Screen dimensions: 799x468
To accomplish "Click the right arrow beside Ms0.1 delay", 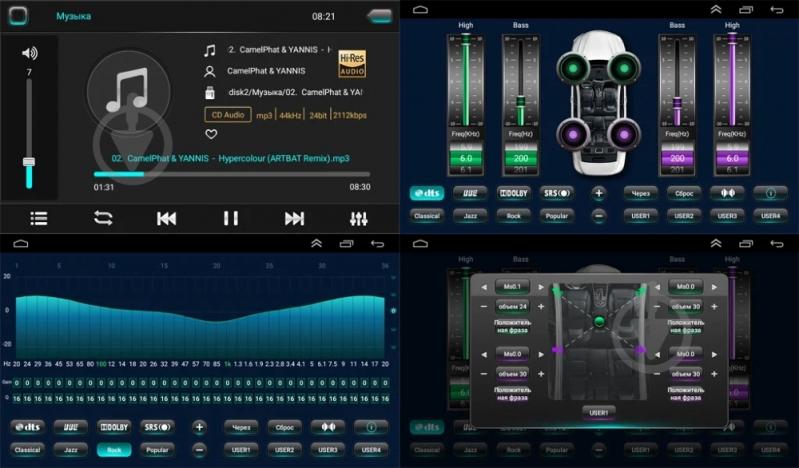I will point(541,288).
